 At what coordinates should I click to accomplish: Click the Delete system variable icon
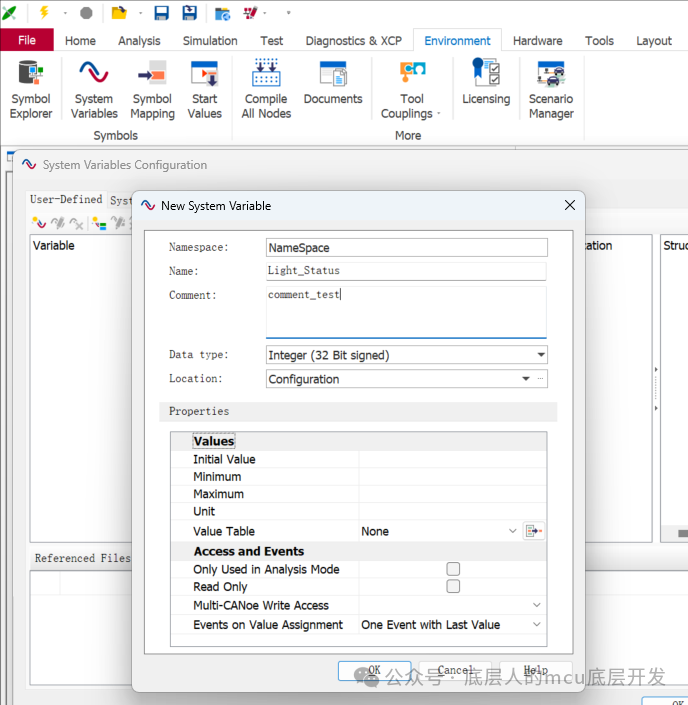tap(76, 223)
